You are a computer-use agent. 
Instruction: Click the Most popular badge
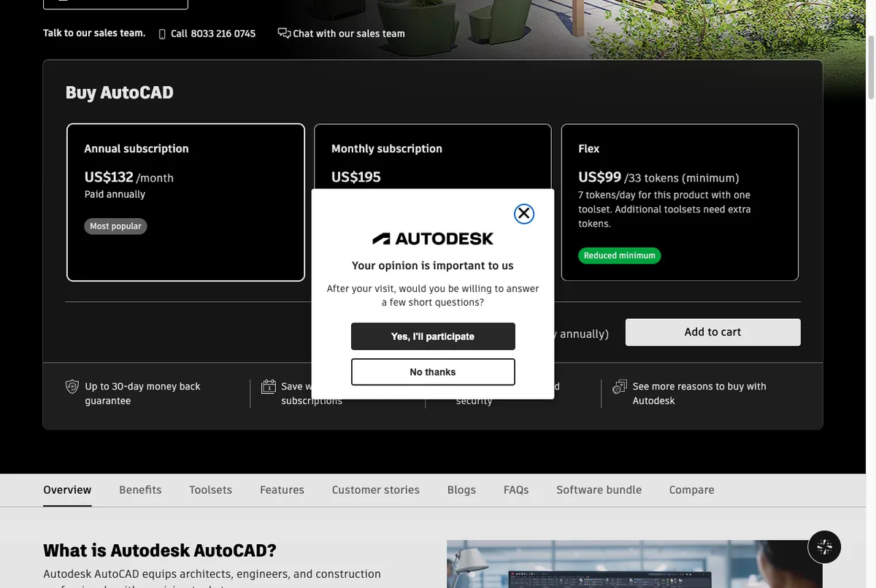(115, 226)
